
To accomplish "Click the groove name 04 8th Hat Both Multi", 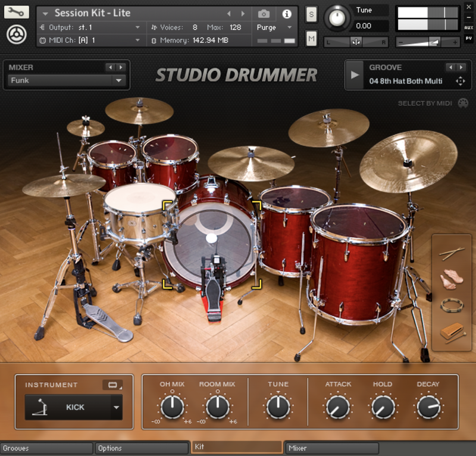I will (406, 81).
